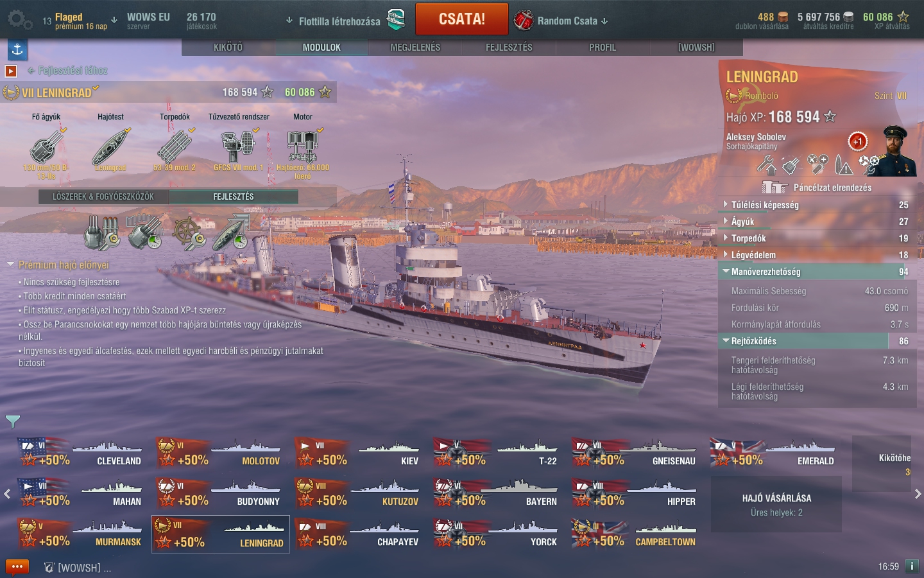This screenshot has width=924, height=578.
Task: Select the Tűzvezető rendszer module icon
Action: (x=239, y=145)
